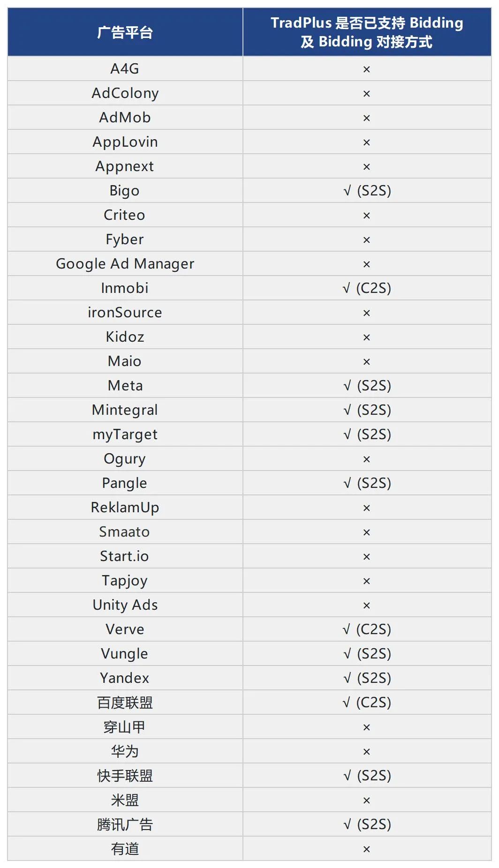Click the C2S checkmark for 百度联盟

click(x=367, y=703)
